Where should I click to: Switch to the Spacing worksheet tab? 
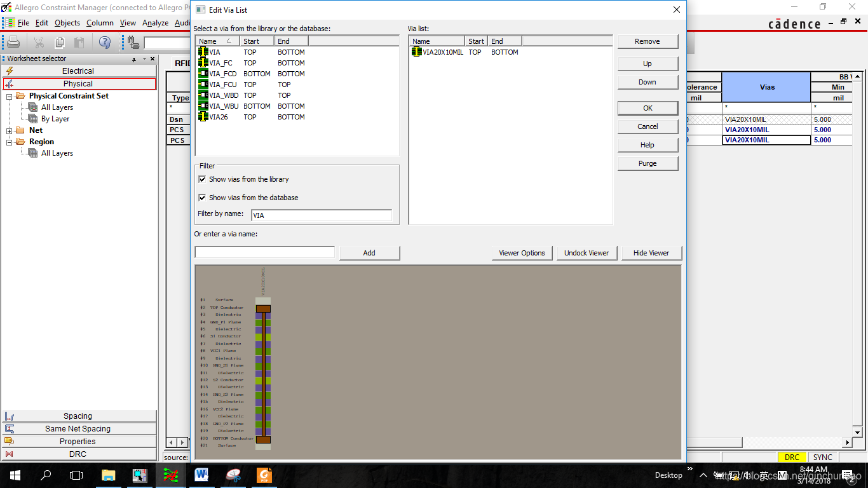click(x=78, y=416)
